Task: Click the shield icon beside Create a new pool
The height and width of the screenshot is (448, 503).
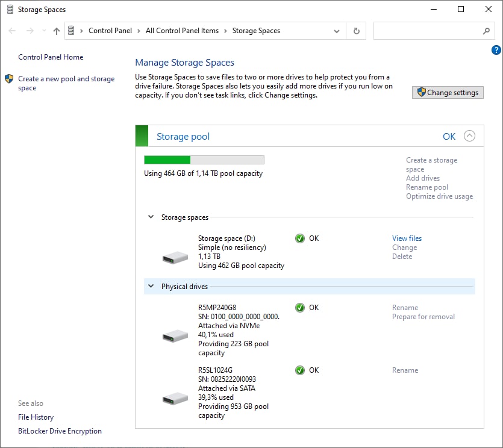Action: point(9,78)
